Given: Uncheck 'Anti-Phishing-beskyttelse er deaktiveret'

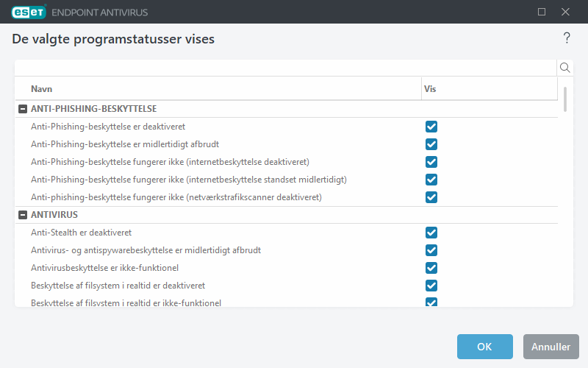Looking at the screenshot, I should [x=431, y=127].
